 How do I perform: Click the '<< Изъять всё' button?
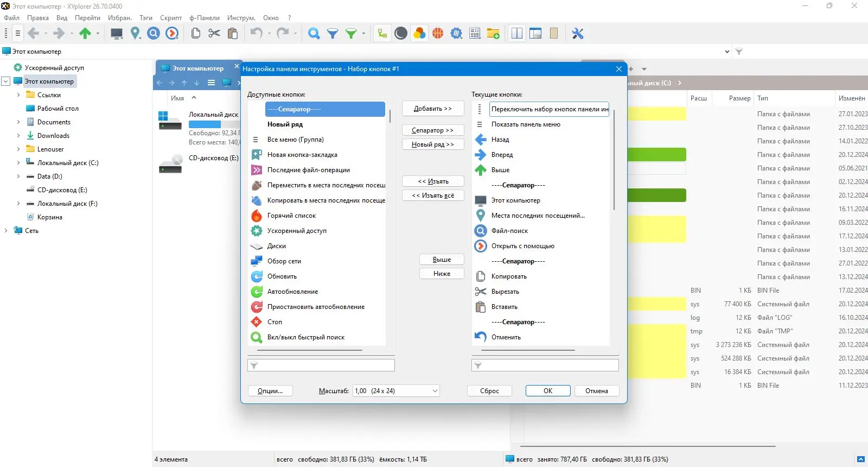(433, 195)
